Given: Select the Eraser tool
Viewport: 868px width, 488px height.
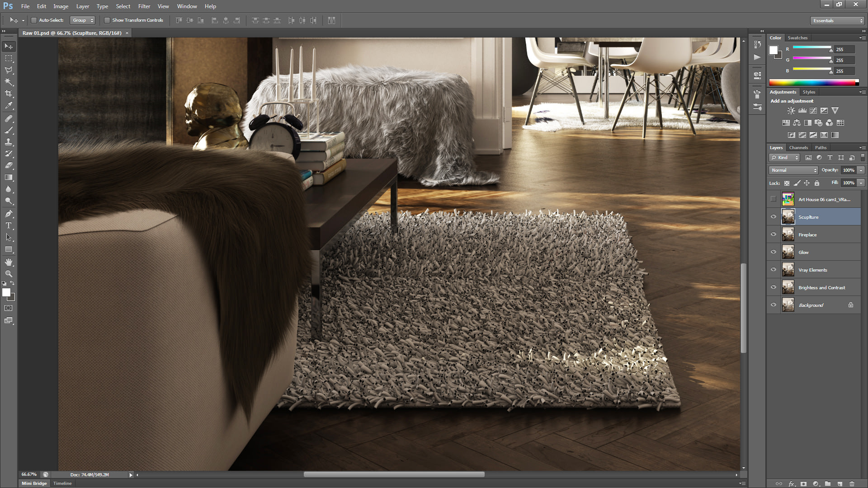Looking at the screenshot, I should click(x=9, y=165).
